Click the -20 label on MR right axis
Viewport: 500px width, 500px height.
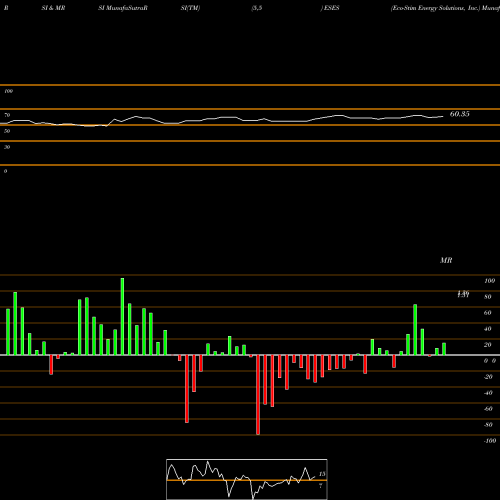click(x=488, y=377)
